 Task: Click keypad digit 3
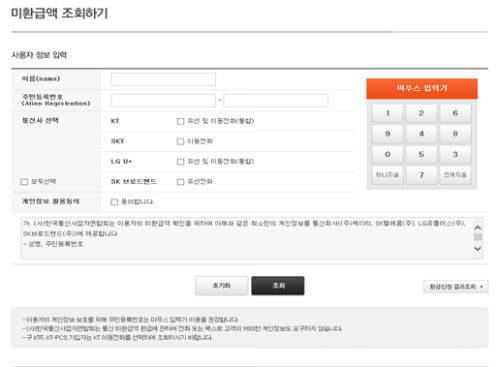[455, 154]
